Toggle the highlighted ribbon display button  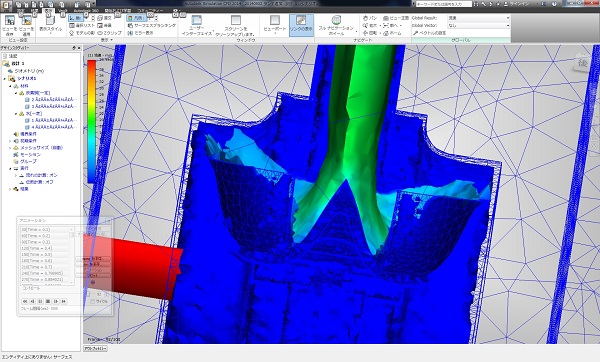301,25
